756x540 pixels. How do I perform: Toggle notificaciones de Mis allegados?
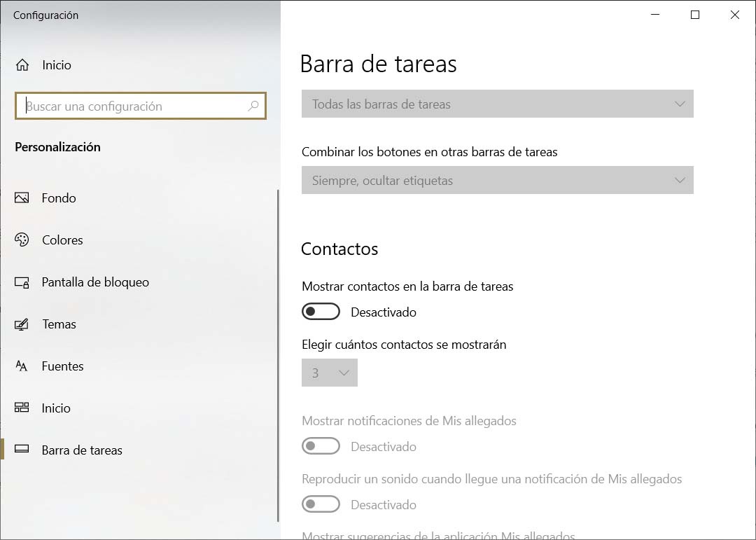click(x=321, y=445)
